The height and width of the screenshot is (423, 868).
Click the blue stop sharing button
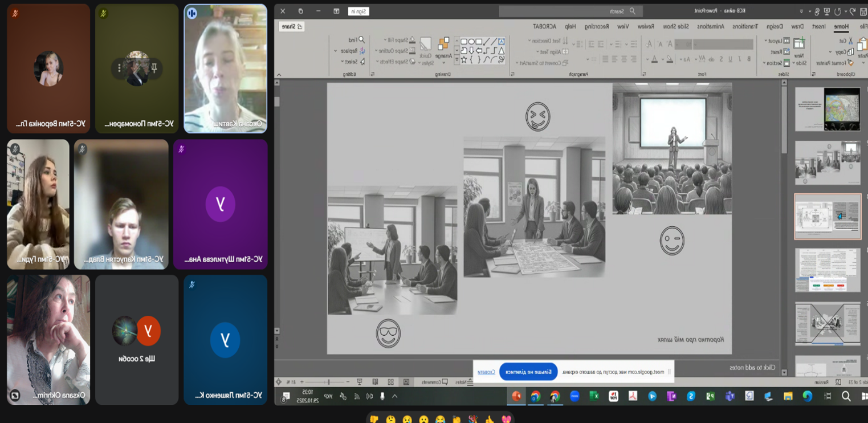tap(528, 372)
